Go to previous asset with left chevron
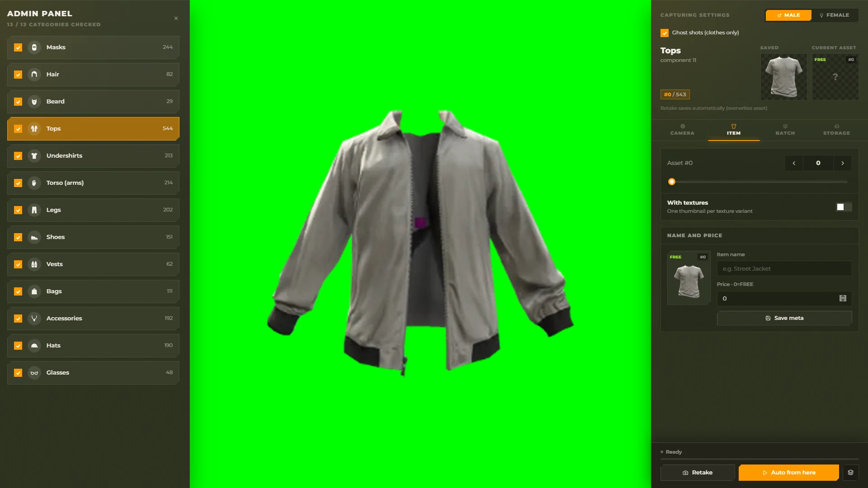 tap(794, 163)
